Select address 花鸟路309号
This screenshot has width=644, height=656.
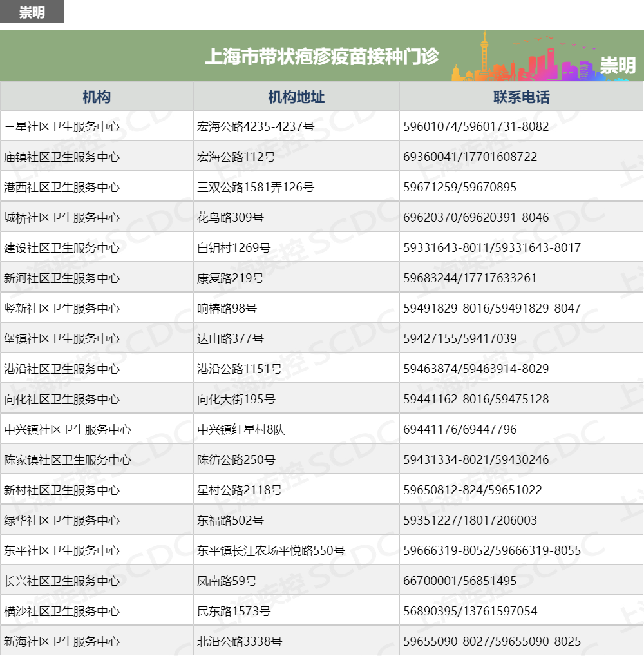[231, 218]
